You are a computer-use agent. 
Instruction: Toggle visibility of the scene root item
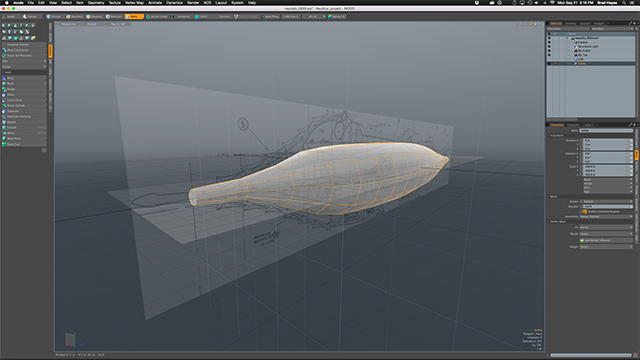549,38
